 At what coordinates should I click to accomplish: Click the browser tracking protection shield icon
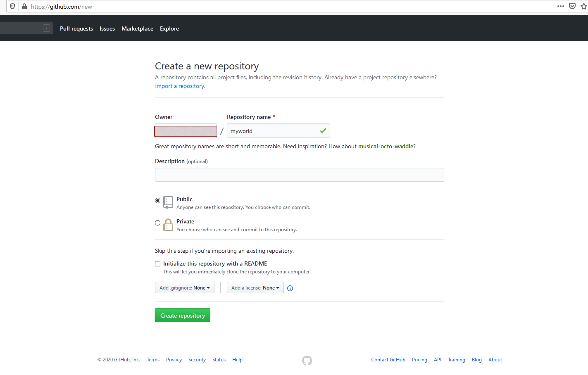click(x=12, y=6)
